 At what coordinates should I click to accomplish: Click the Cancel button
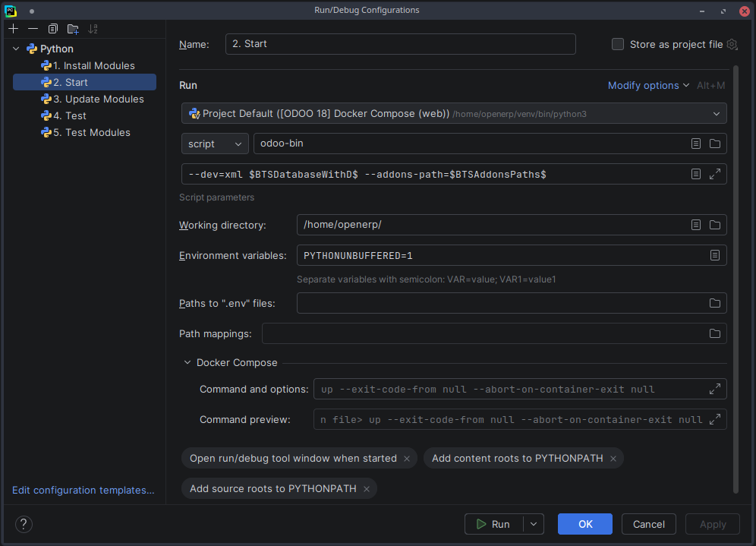[648, 524]
